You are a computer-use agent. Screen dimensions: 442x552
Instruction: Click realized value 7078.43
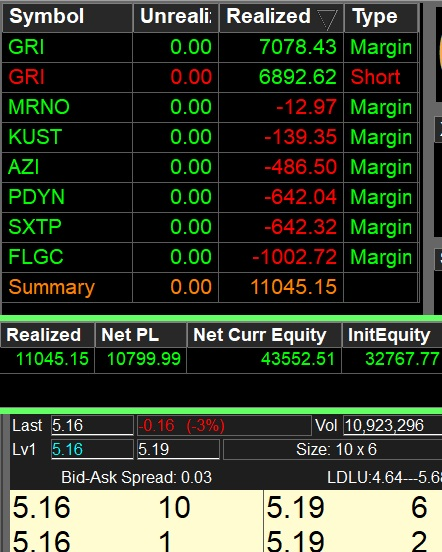click(x=298, y=47)
